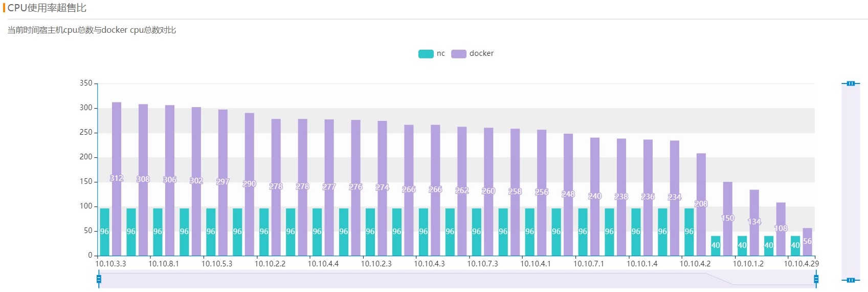868x292 pixels.
Task: Click x-axis label 10.10.1.4
Action: 642,264
